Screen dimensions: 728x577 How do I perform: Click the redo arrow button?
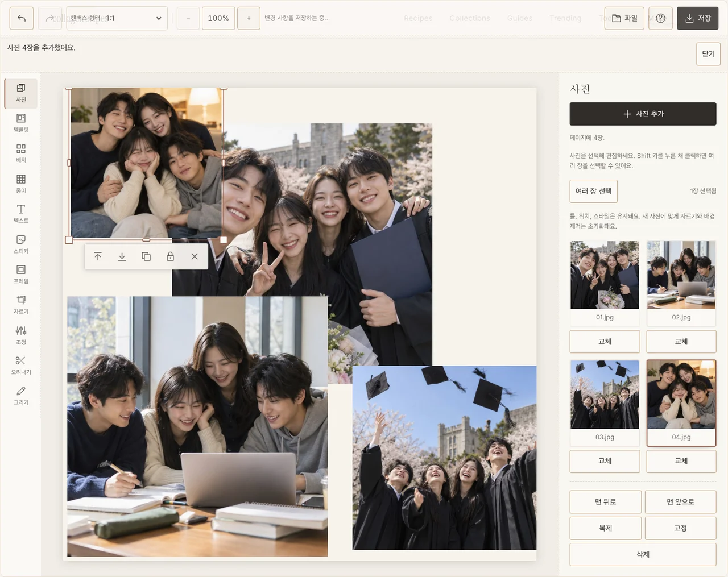click(x=50, y=18)
